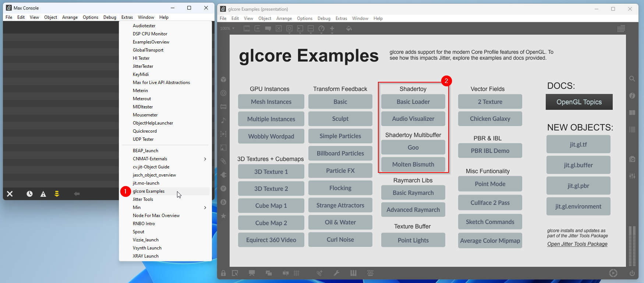The width and height of the screenshot is (644, 283).
Task: Open the inspector info icon in right sidebar
Action: pos(632,96)
